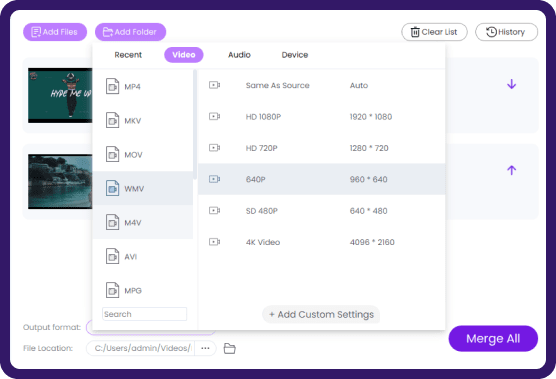Click the File Location path field
Image resolution: width=556 pixels, height=379 pixels.
coord(141,348)
